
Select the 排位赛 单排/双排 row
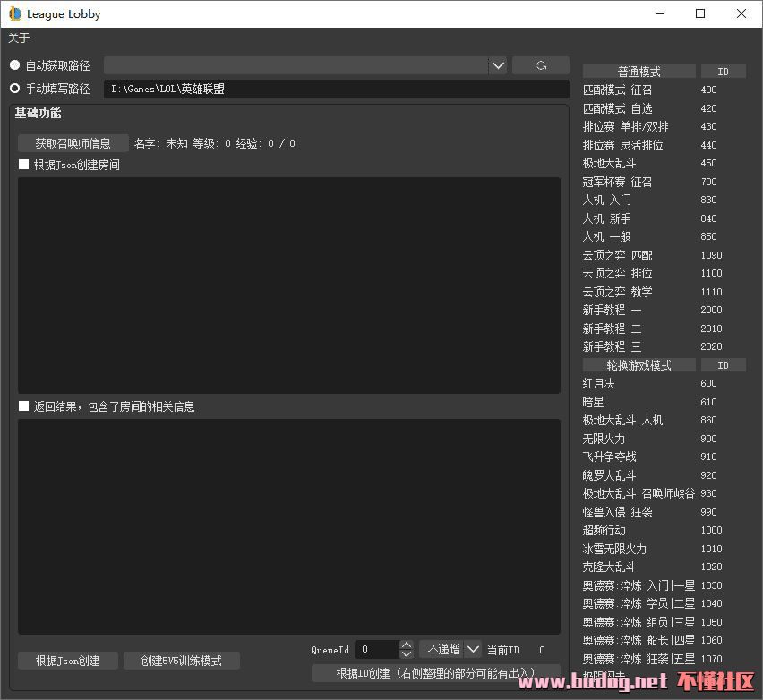[625, 126]
